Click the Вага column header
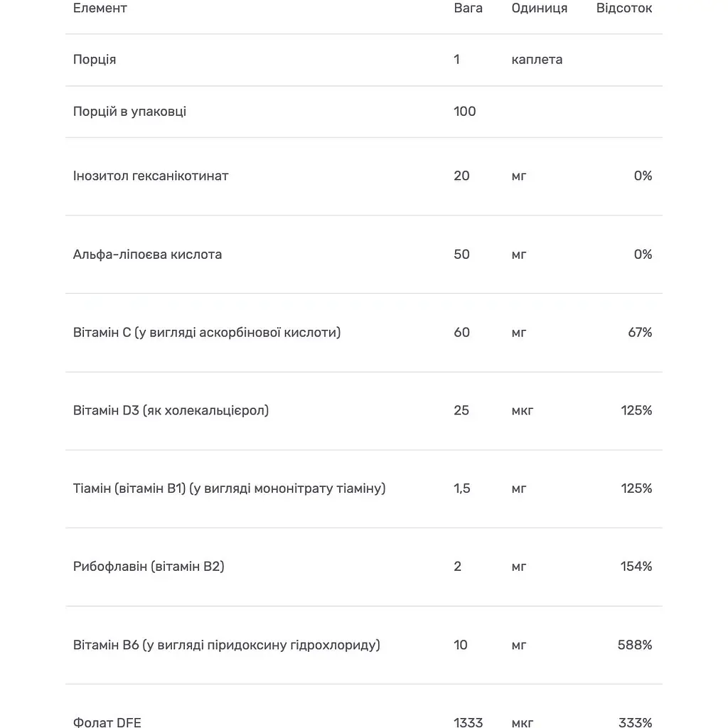The height and width of the screenshot is (728, 728). [468, 9]
